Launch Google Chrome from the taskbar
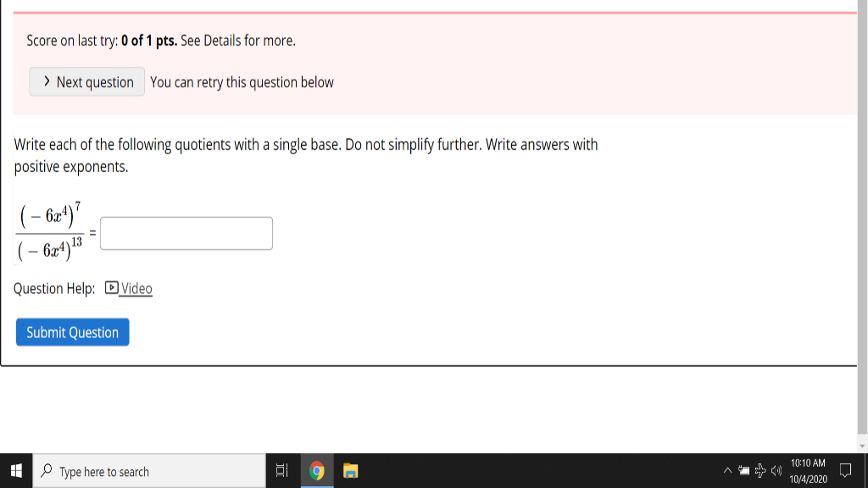The height and width of the screenshot is (488, 868). coord(315,471)
